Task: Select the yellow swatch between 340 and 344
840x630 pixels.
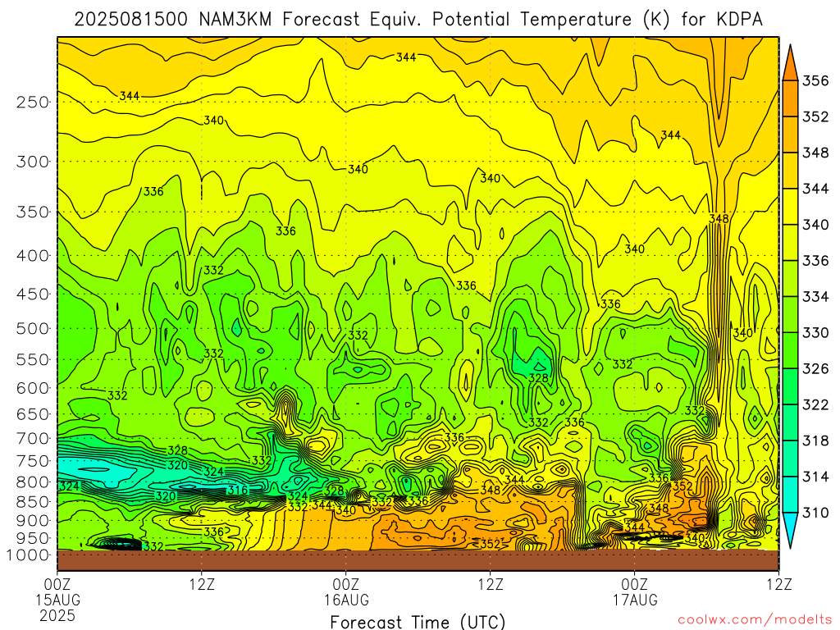Action: pos(790,206)
